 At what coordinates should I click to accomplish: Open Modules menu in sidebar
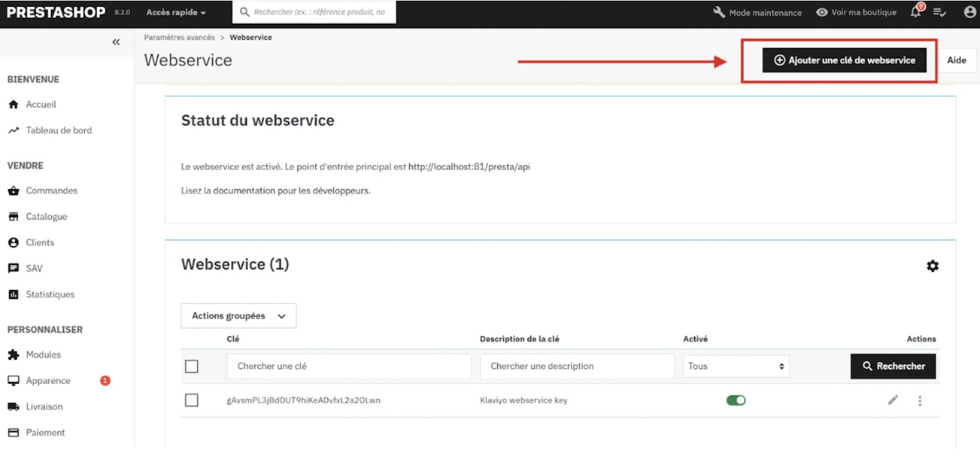tap(44, 355)
